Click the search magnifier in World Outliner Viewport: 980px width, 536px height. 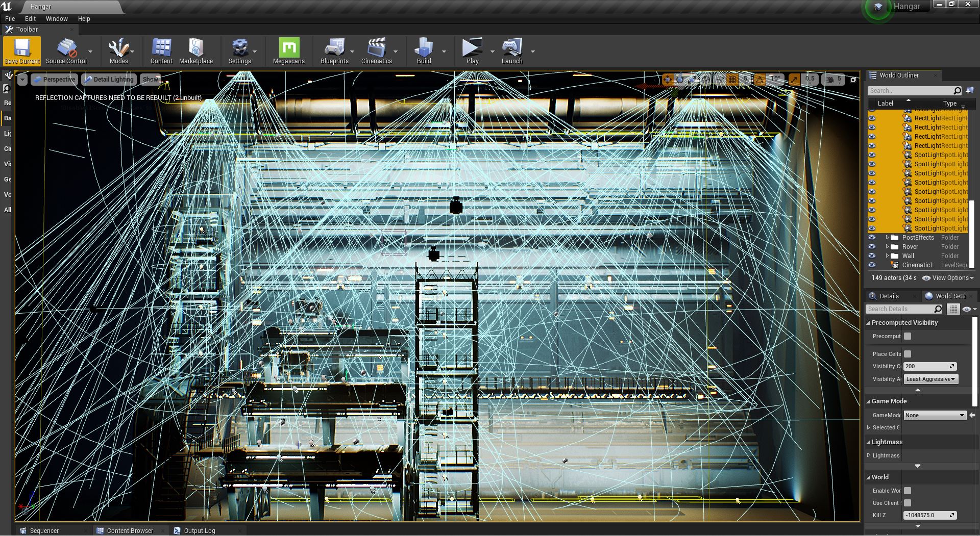pos(957,91)
